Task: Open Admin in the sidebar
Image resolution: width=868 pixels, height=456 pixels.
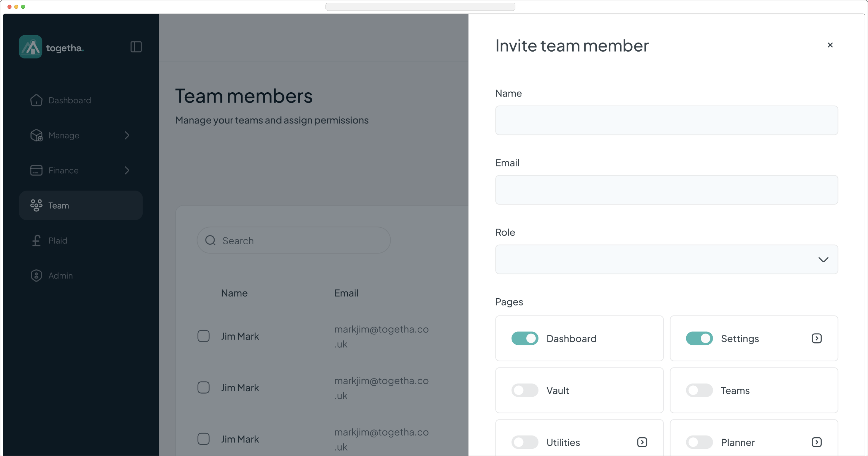Action: click(x=81, y=276)
